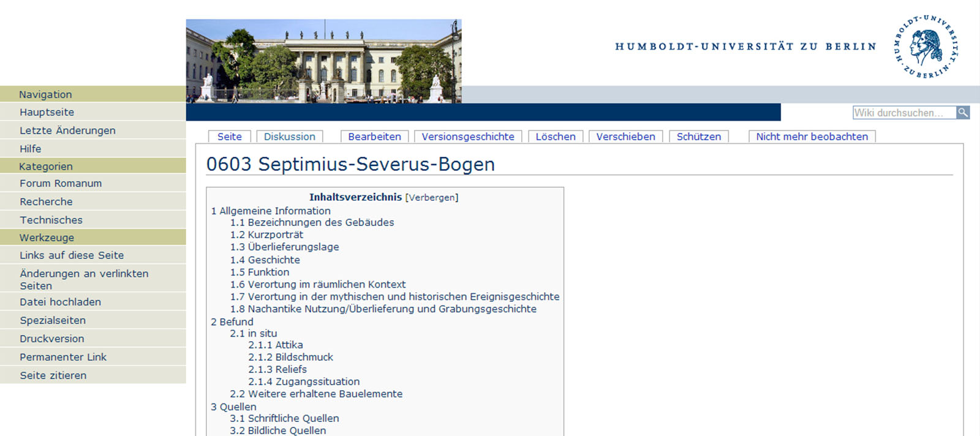Jump to 1.1 Bezeichnungen des Gebäudes

[x=312, y=222]
